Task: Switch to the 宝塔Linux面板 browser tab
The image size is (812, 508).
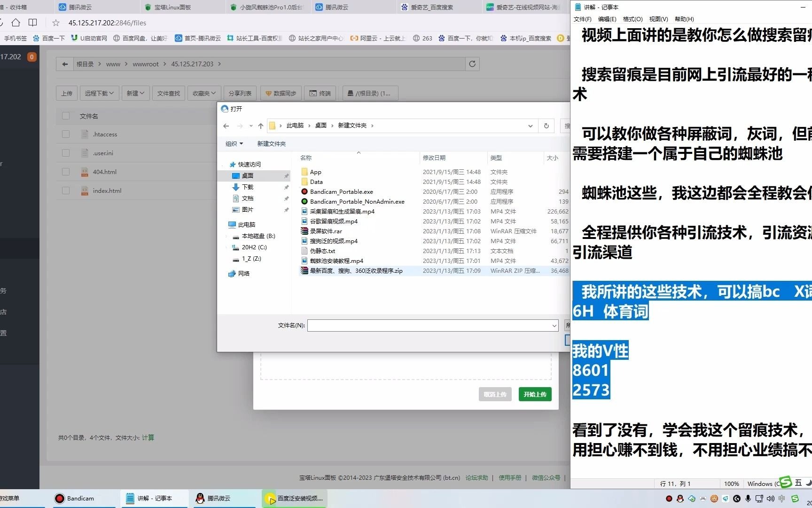Action: (x=184, y=7)
